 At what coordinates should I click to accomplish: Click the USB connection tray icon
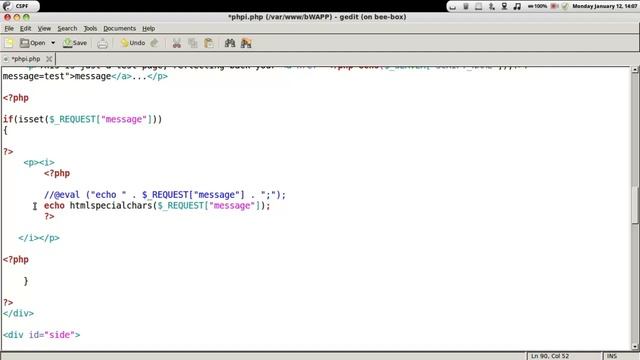(x=492, y=6)
